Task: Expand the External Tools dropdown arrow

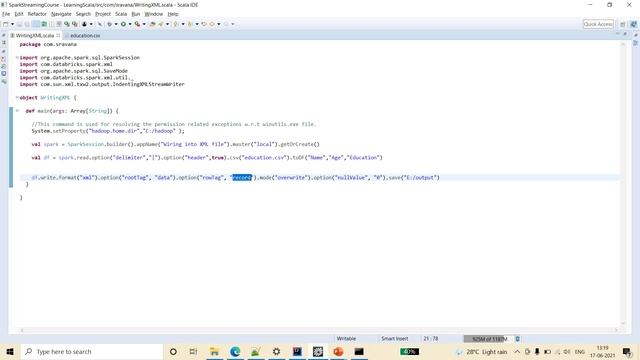Action: coord(144,24)
